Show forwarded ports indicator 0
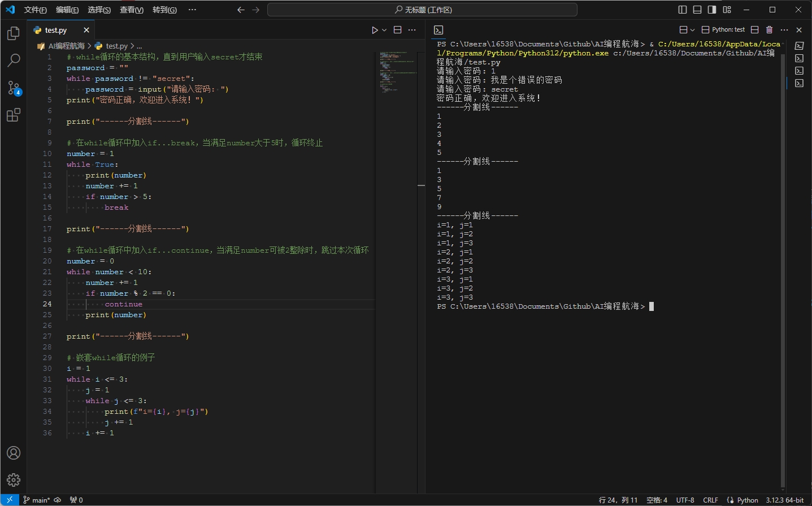This screenshot has height=506, width=812. point(76,500)
